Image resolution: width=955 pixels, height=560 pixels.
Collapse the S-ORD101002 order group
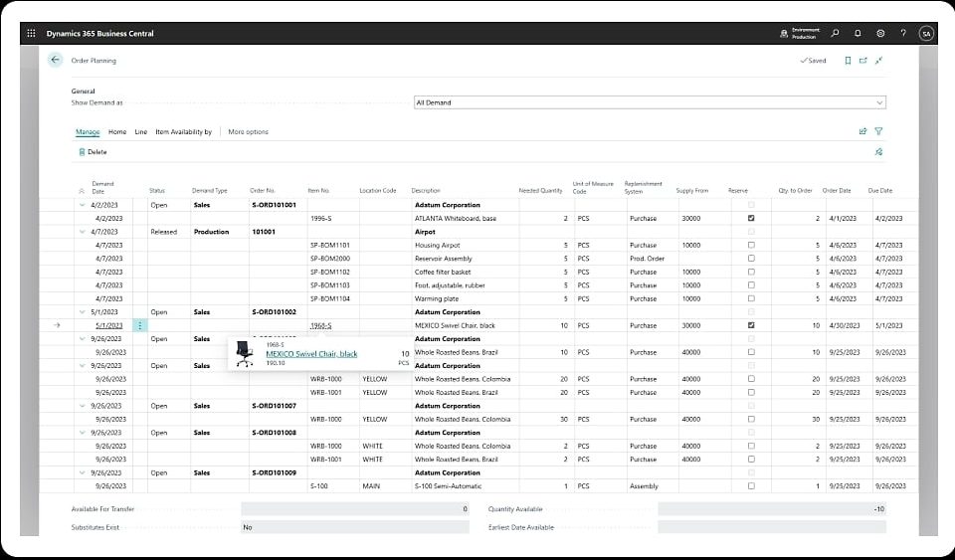pos(83,312)
